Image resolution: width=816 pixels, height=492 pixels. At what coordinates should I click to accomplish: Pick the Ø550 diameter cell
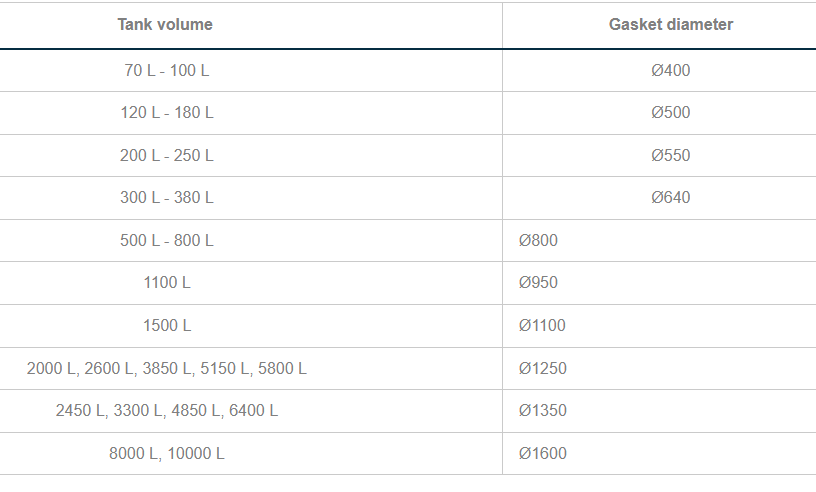click(670, 156)
